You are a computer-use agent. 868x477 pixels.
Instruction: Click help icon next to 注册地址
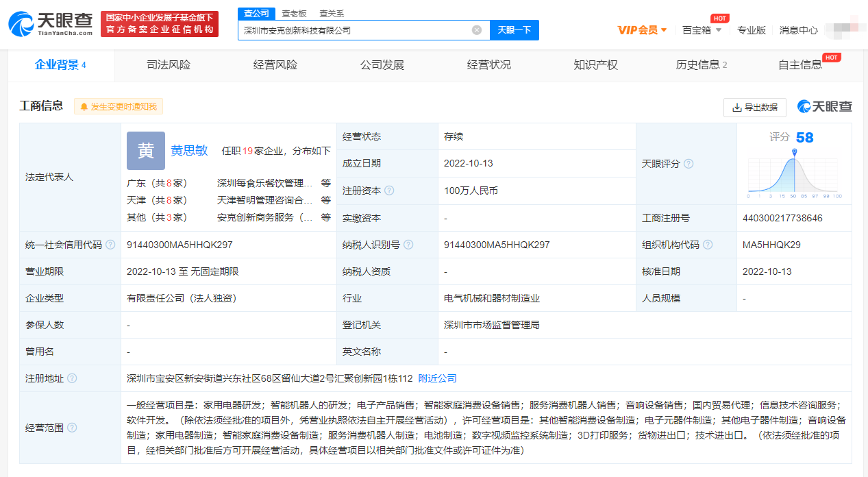point(72,378)
